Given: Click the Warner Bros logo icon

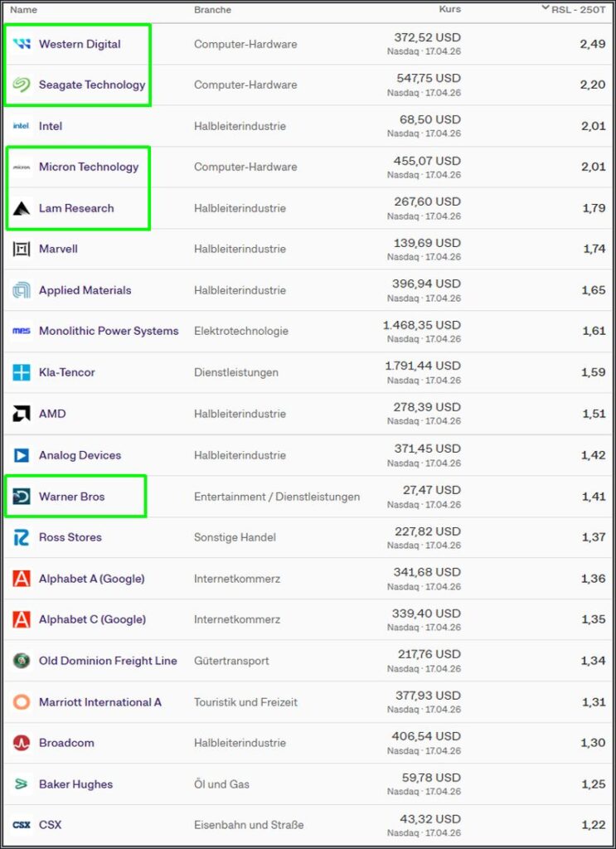Looking at the screenshot, I should click(22, 497).
